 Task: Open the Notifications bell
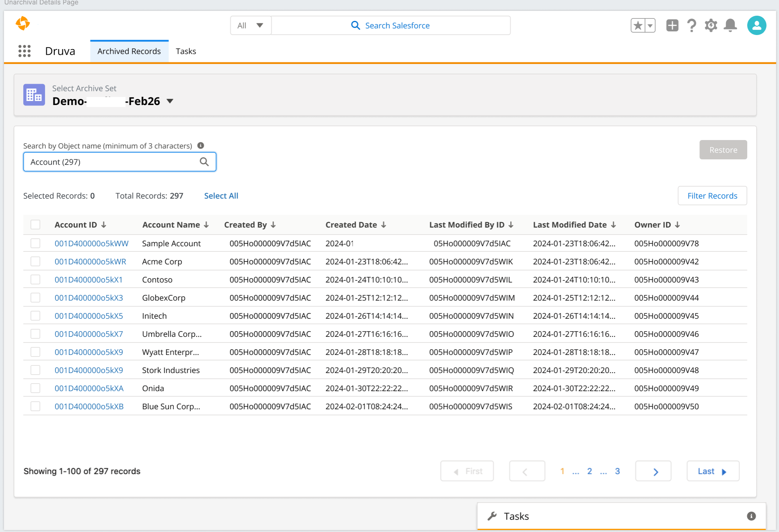coord(730,25)
